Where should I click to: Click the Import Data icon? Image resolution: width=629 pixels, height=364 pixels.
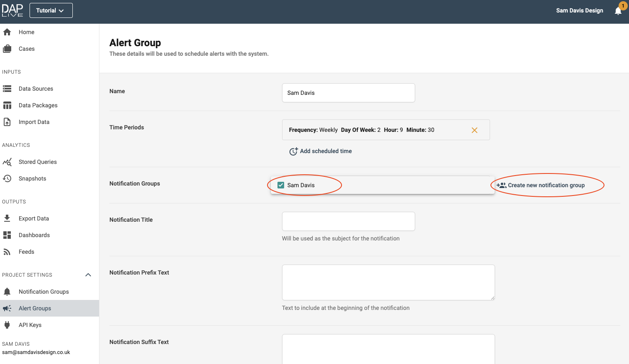(7, 122)
